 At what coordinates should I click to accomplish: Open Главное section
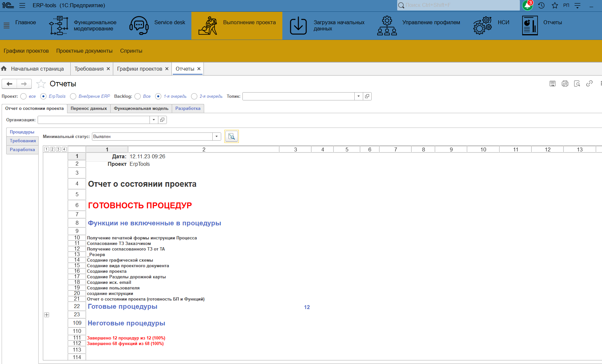pyautogui.click(x=26, y=22)
